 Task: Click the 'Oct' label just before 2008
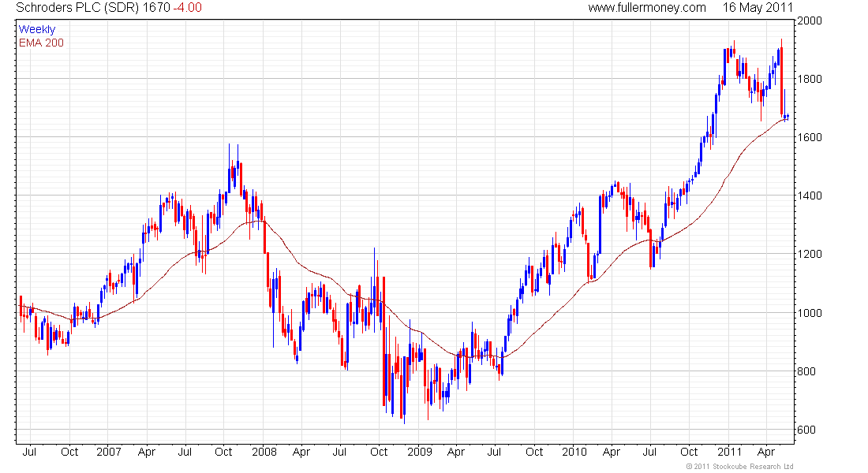pos(223,452)
